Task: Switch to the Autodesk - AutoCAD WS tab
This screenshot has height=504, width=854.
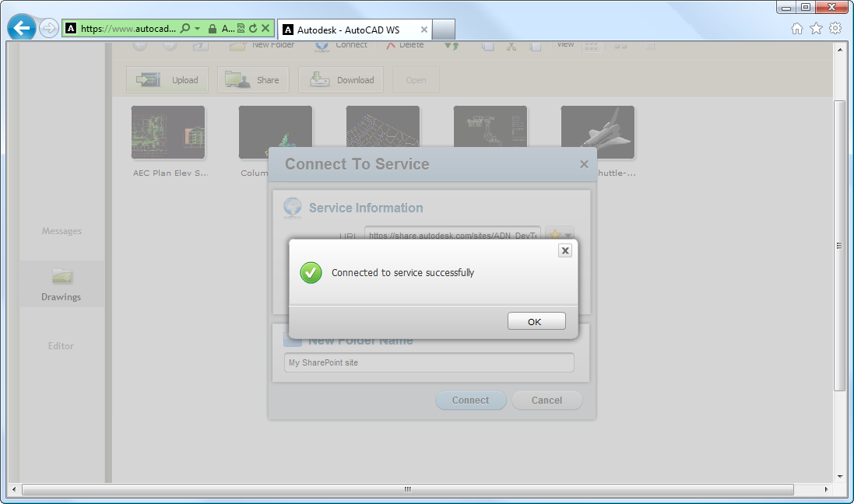Action: [349, 30]
